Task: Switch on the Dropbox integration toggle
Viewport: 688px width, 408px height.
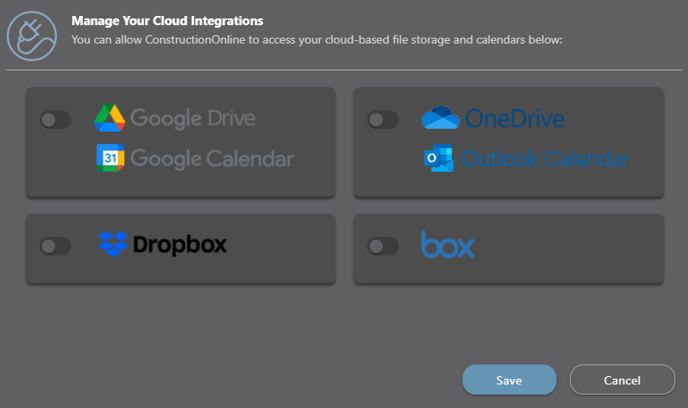Action: coord(55,246)
